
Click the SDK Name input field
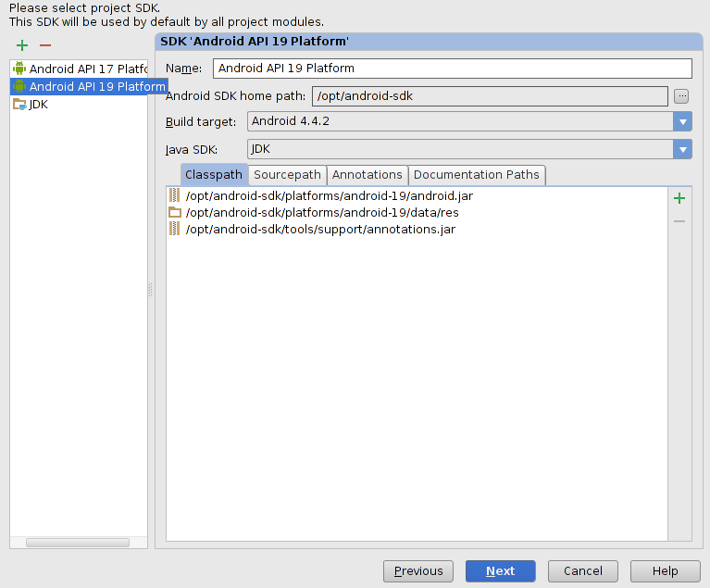[453, 69]
